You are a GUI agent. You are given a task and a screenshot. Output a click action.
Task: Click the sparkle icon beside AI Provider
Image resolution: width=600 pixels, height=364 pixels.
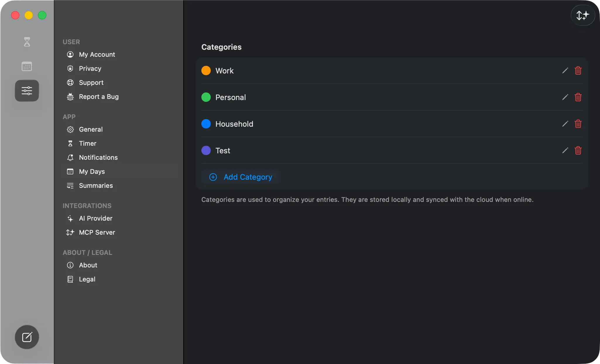70,218
